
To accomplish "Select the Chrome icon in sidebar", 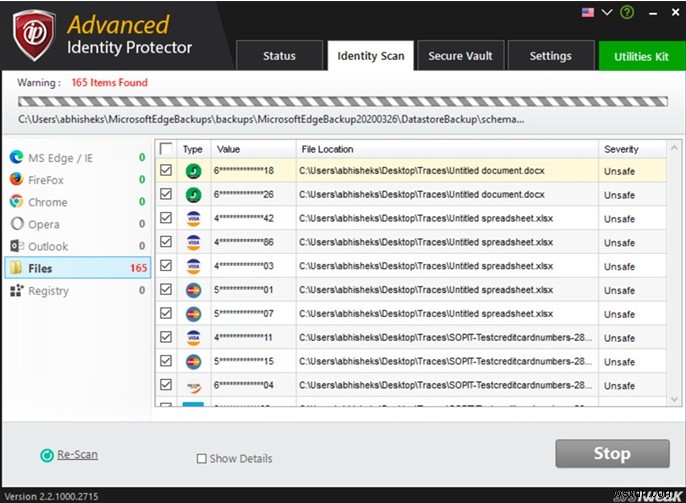I will coord(16,202).
